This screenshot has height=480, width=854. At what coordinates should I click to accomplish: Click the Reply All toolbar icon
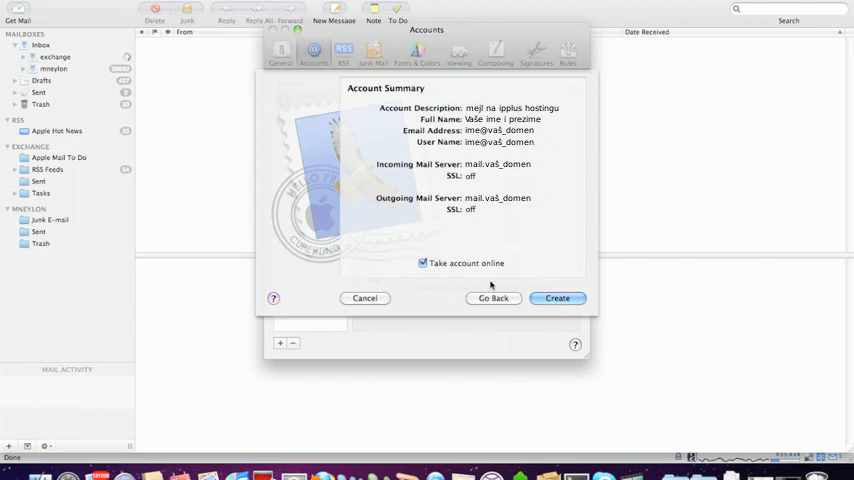coord(258,9)
